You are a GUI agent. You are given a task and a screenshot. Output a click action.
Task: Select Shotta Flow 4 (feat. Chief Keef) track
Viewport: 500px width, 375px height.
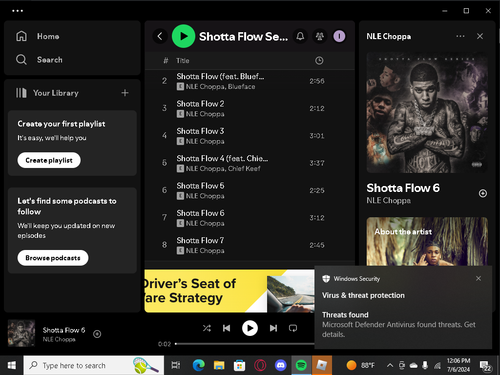(x=249, y=163)
